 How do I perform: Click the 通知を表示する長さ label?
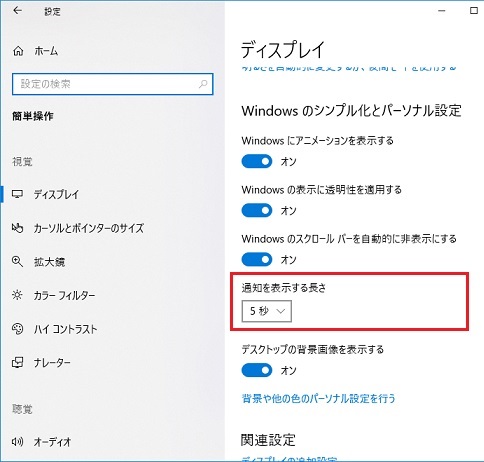coord(284,287)
